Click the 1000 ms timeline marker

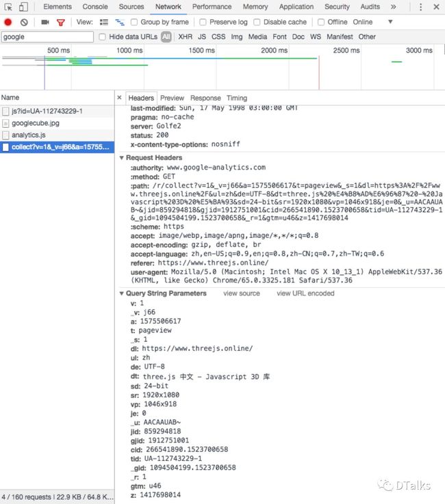129,51
